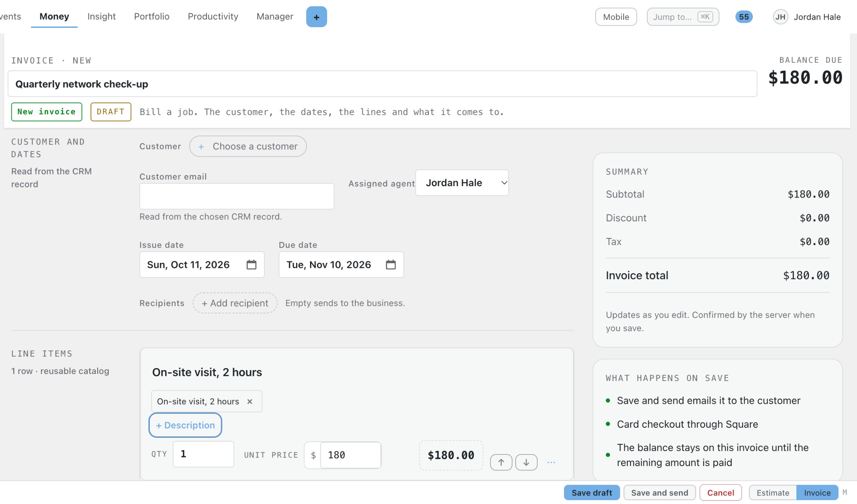Open the line item more options ellipsis
The width and height of the screenshot is (857, 504).
(551, 462)
